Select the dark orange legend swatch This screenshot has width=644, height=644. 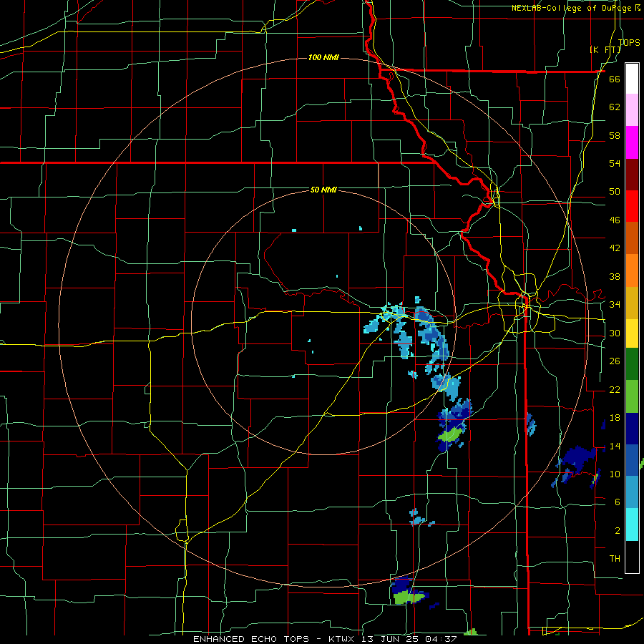click(x=632, y=238)
